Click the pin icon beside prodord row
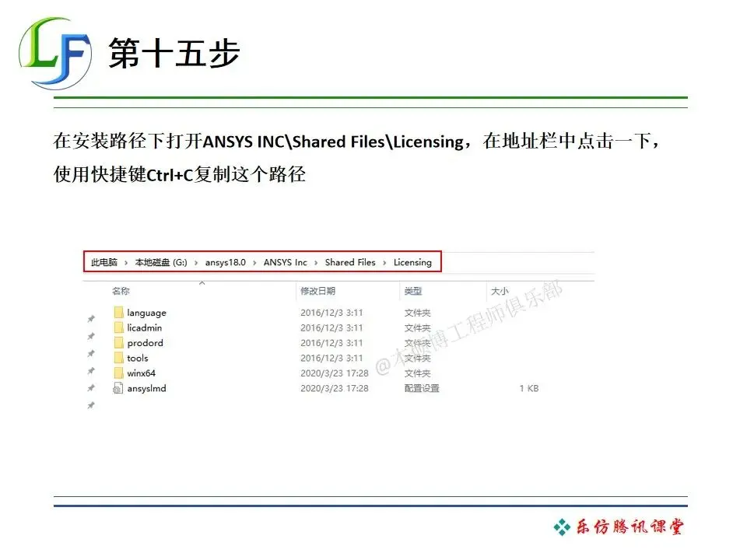The image size is (747, 560). (91, 353)
